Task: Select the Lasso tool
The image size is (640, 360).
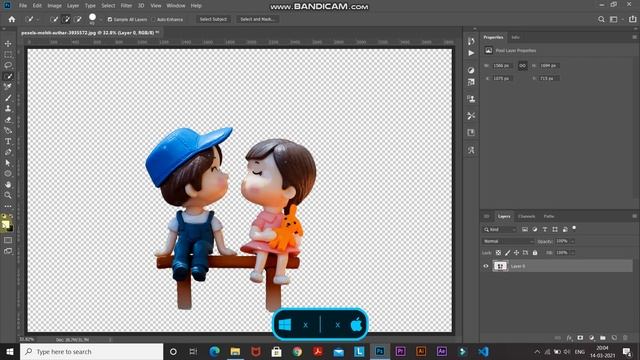Action: point(8,65)
